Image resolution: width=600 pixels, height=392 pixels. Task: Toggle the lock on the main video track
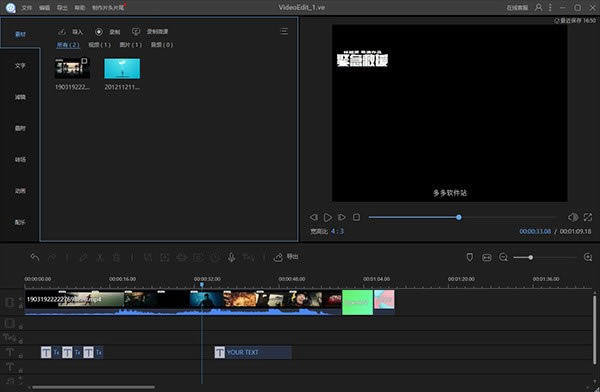[x=21, y=306]
